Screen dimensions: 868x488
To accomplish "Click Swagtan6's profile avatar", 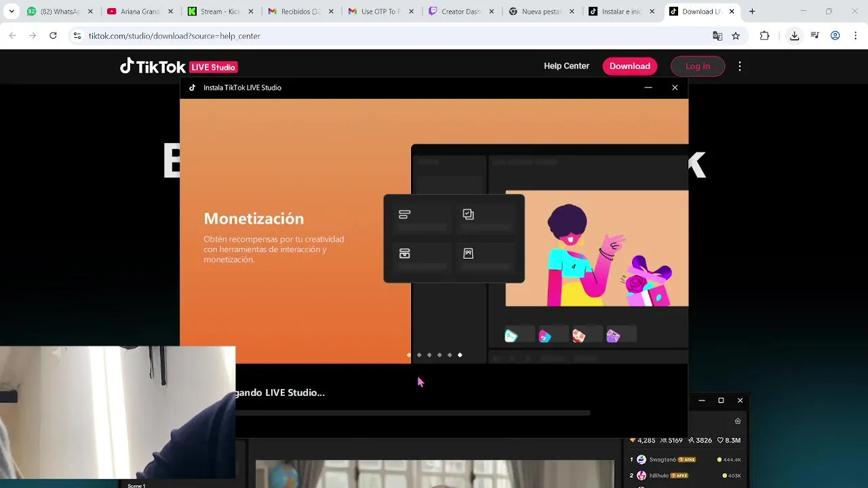I will [642, 460].
